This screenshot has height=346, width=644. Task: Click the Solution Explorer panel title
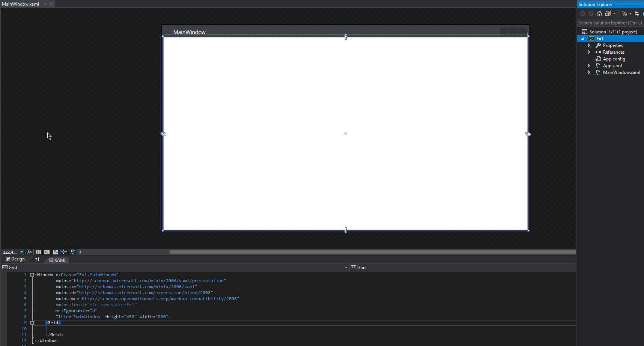coord(595,5)
